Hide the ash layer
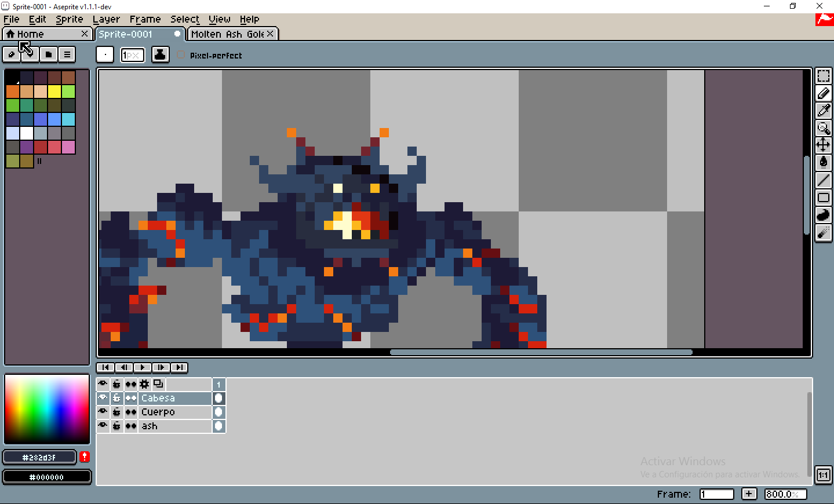The image size is (834, 504). point(103,426)
